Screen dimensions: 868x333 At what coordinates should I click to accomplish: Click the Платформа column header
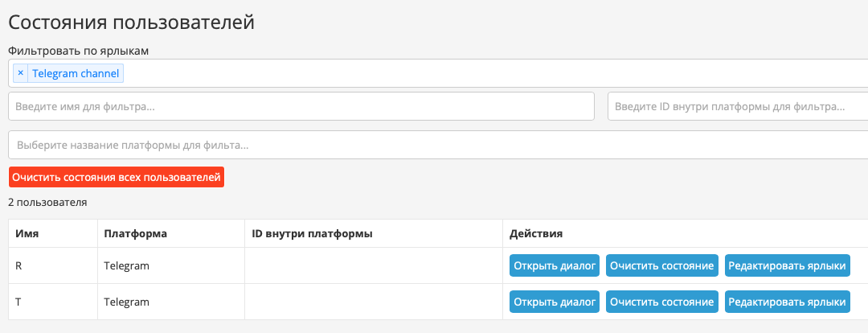coord(136,234)
